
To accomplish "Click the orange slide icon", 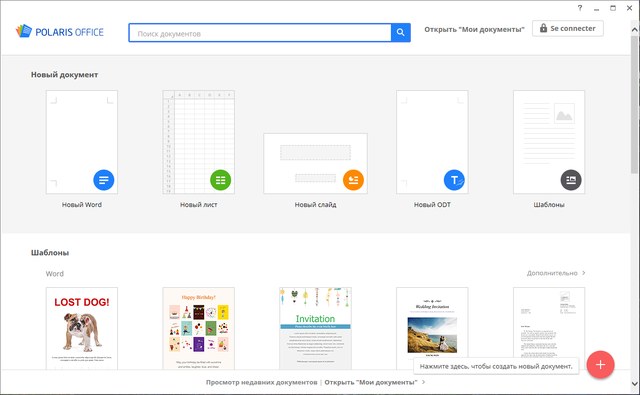I will 353,180.
